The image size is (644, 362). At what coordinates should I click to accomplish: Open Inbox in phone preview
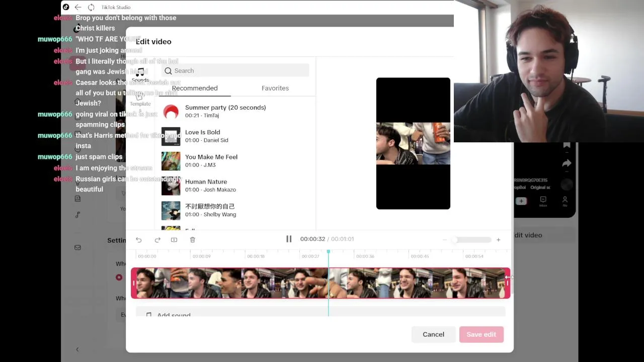tap(543, 202)
